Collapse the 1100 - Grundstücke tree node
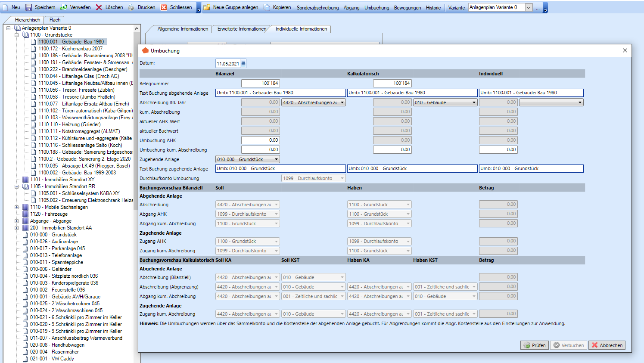This screenshot has height=363, width=644. (x=17, y=35)
